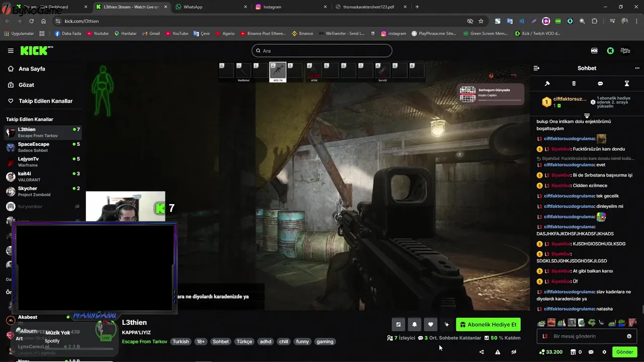Screen dimensions: 644x362
Task: Expand the gift leaderboard handle
Action: [587, 116]
